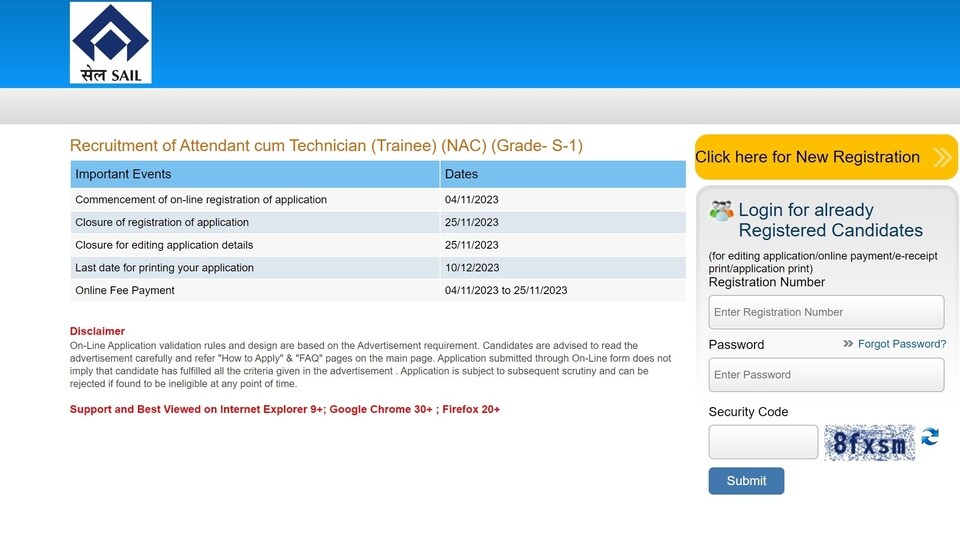Image resolution: width=960 pixels, height=540 pixels.
Task: Select Closure for editing application details text
Action: pyautogui.click(x=164, y=245)
